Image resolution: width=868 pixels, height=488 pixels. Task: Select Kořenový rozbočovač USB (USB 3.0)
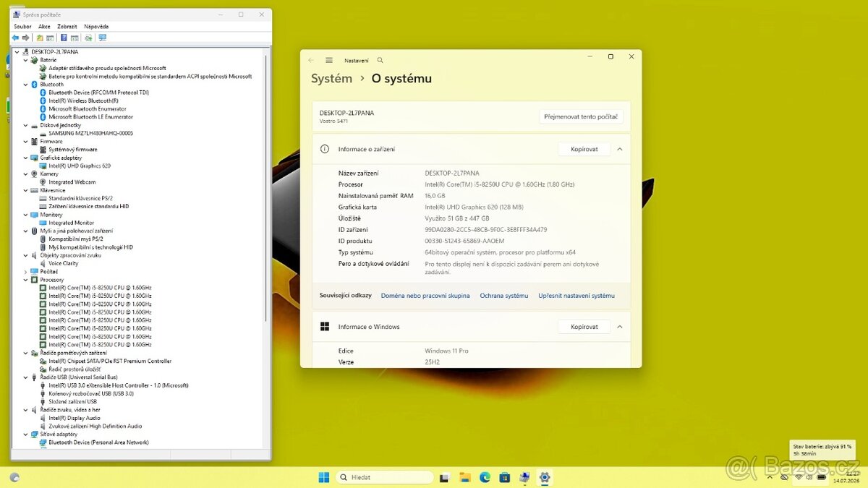click(x=91, y=393)
